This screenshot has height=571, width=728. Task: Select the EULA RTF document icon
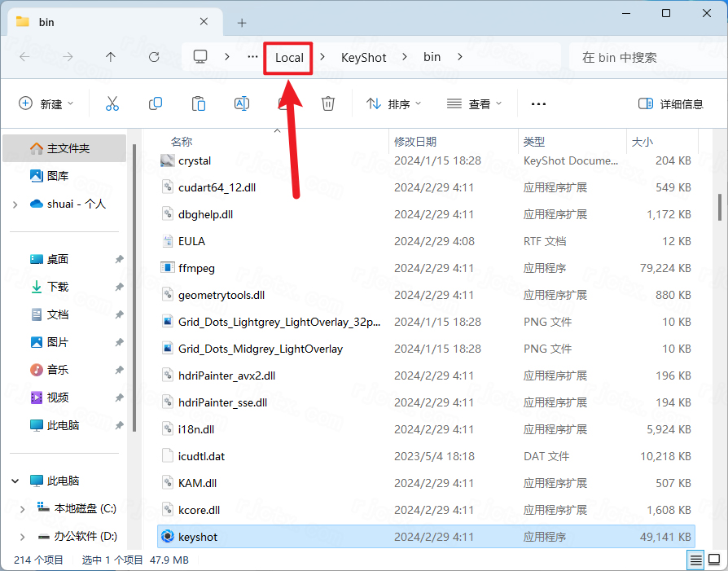(x=167, y=241)
